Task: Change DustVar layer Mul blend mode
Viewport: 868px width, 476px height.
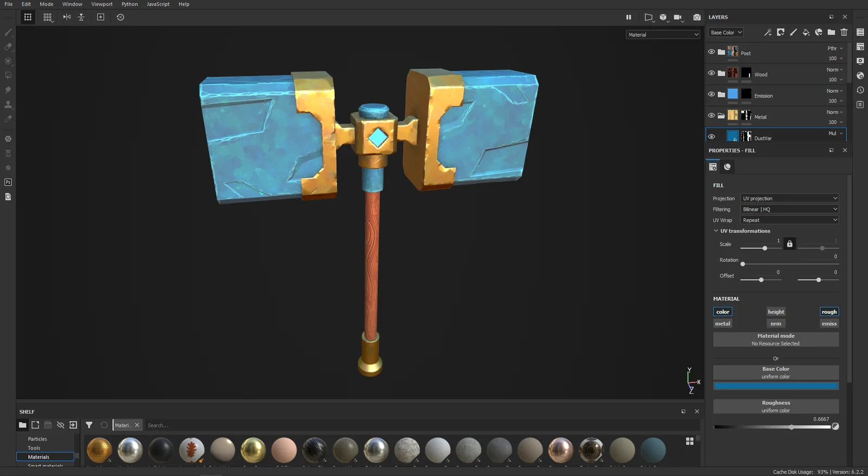Action: point(835,134)
